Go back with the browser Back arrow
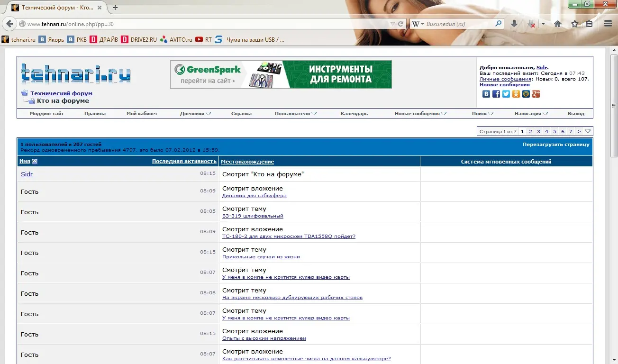 click(x=9, y=24)
